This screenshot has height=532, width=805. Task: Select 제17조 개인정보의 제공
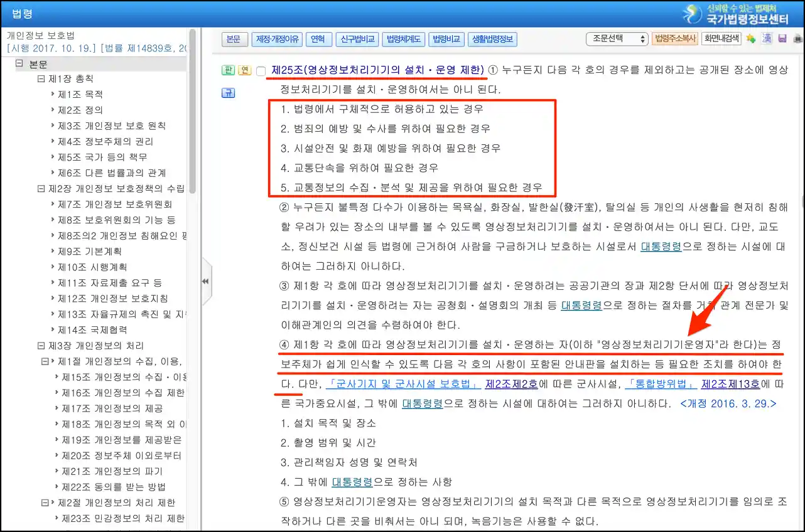coord(112,408)
